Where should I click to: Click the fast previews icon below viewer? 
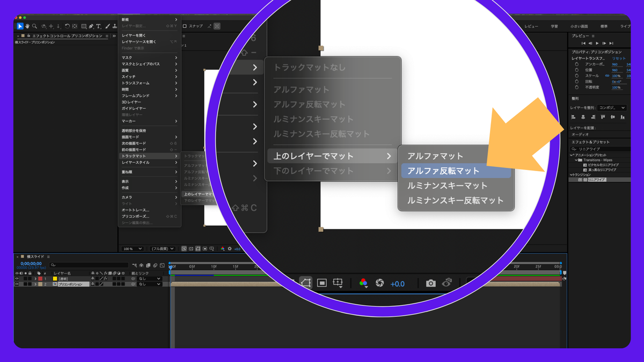pyautogui.click(x=184, y=249)
